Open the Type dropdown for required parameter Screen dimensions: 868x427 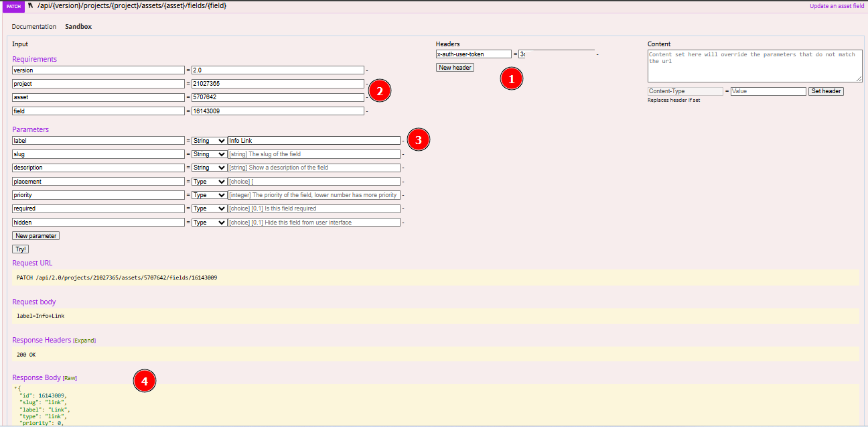209,208
